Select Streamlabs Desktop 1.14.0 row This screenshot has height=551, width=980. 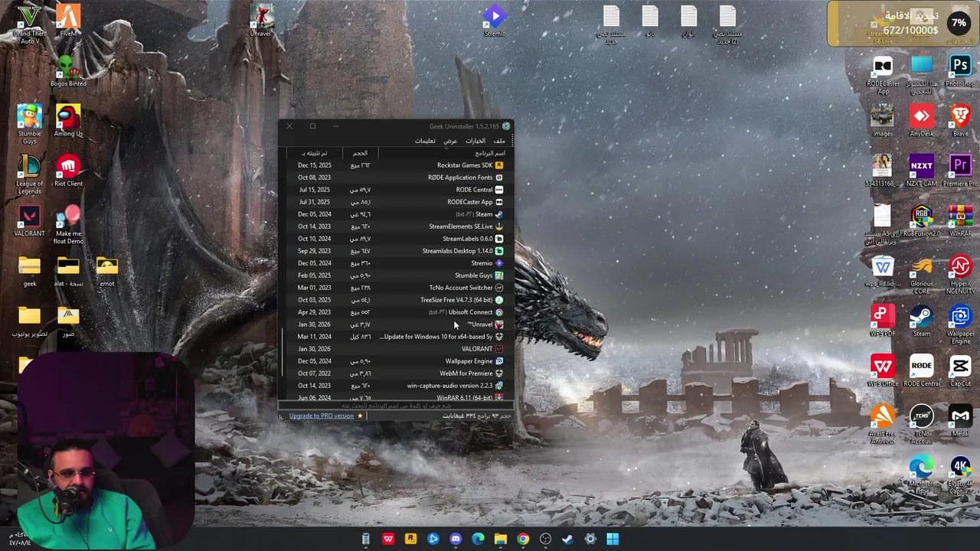[395, 251]
